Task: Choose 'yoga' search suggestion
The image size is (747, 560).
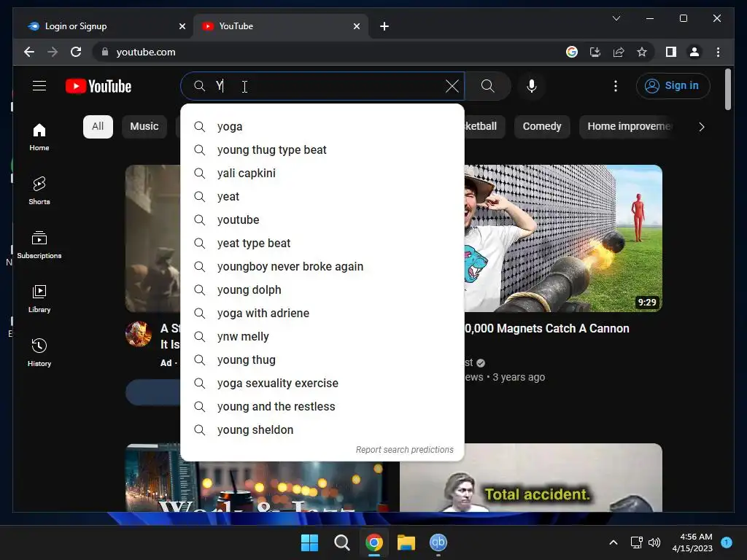Action: (x=322, y=127)
